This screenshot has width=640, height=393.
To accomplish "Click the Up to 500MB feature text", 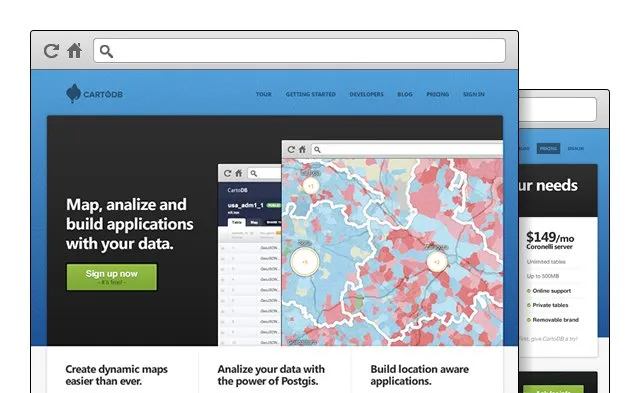I will tap(543, 276).
